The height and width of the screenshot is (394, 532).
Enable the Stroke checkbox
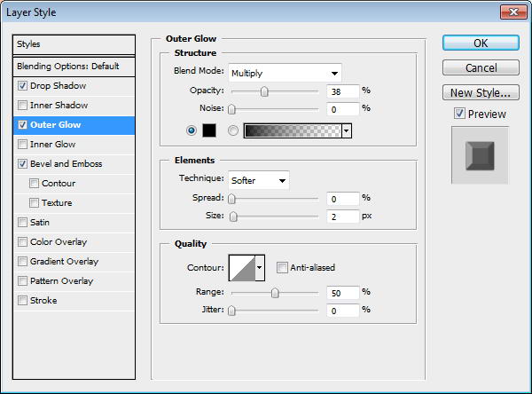22,301
